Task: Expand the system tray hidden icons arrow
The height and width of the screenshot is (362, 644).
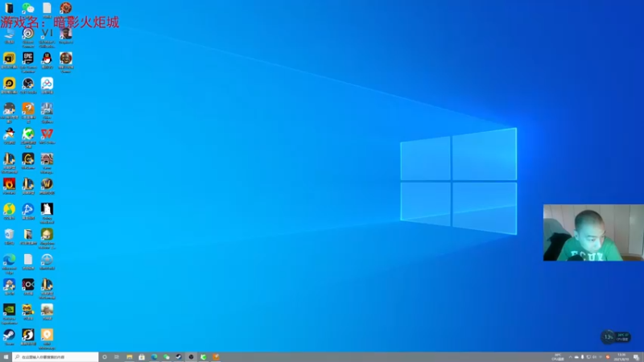Action: (570, 357)
